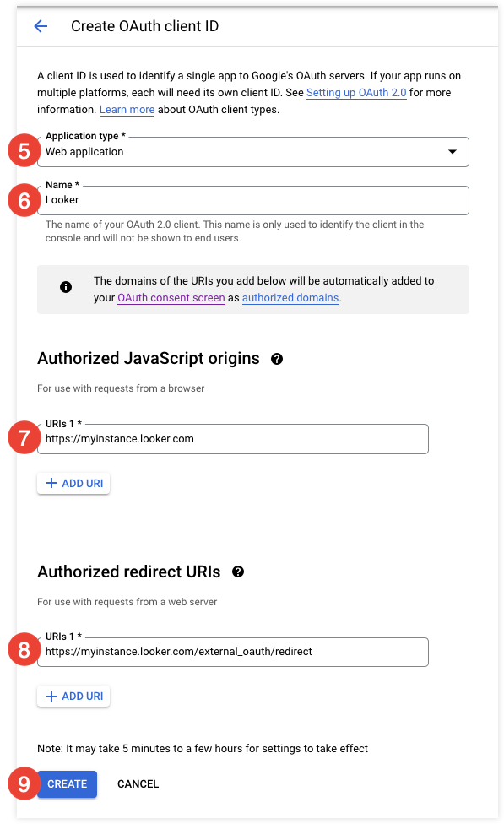Cancel the OAuth client creation
The height and width of the screenshot is (824, 504).
pyautogui.click(x=138, y=784)
